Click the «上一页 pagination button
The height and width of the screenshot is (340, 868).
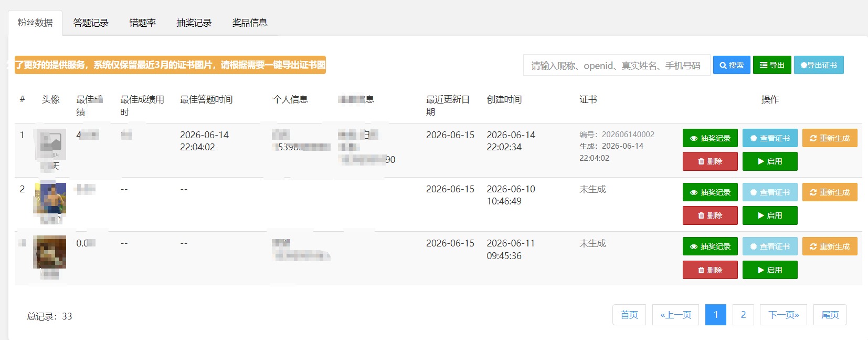coord(676,315)
